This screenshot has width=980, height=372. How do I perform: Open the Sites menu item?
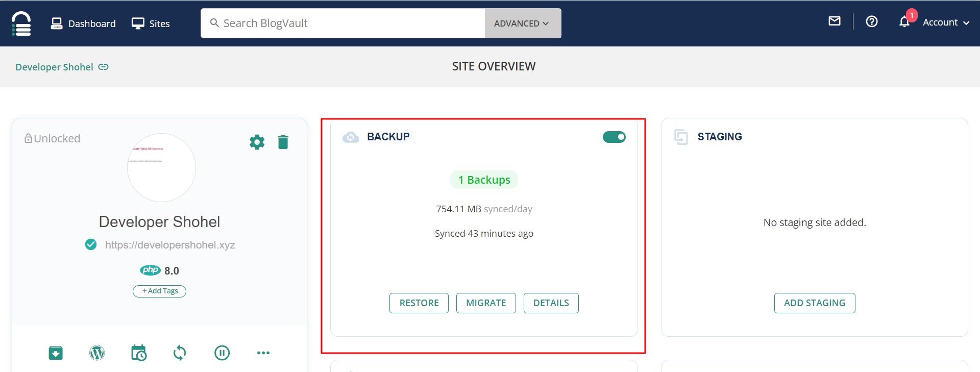point(151,23)
